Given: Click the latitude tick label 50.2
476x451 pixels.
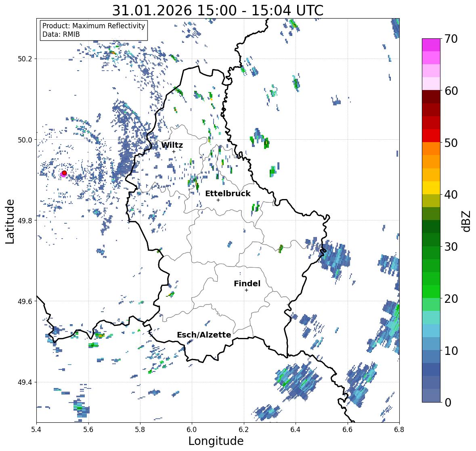Looking at the screenshot, I should 25,59.
